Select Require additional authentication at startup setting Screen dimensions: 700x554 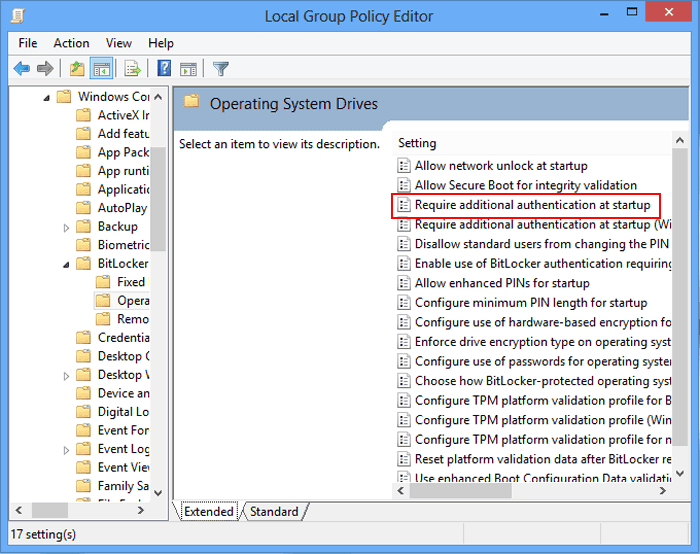point(532,205)
